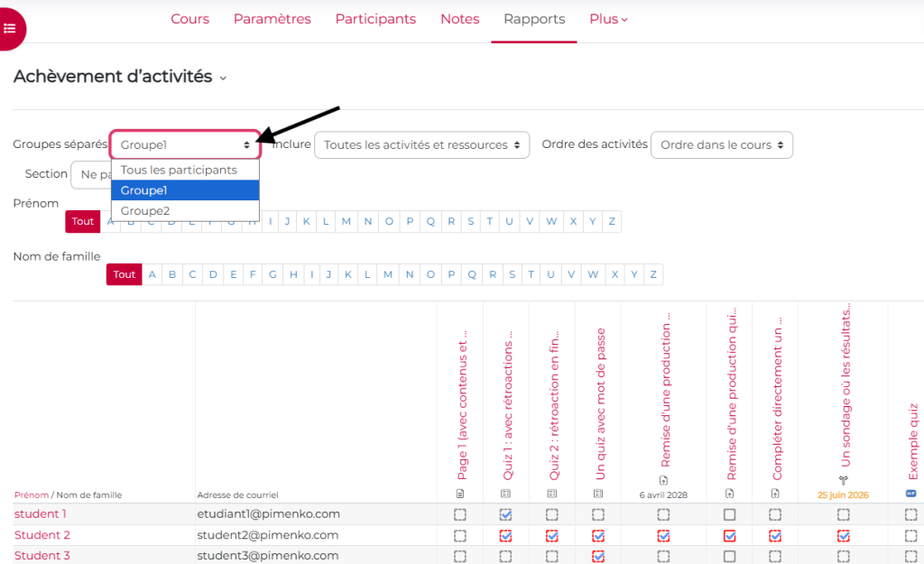This screenshot has width=924, height=564.
Task: Go to the Cours tab
Action: click(x=189, y=19)
